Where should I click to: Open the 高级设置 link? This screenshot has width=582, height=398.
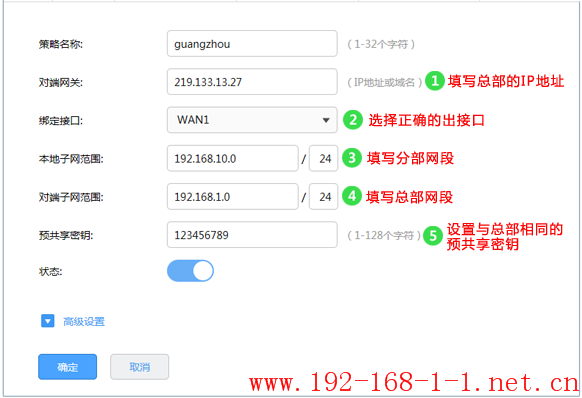click(x=84, y=322)
